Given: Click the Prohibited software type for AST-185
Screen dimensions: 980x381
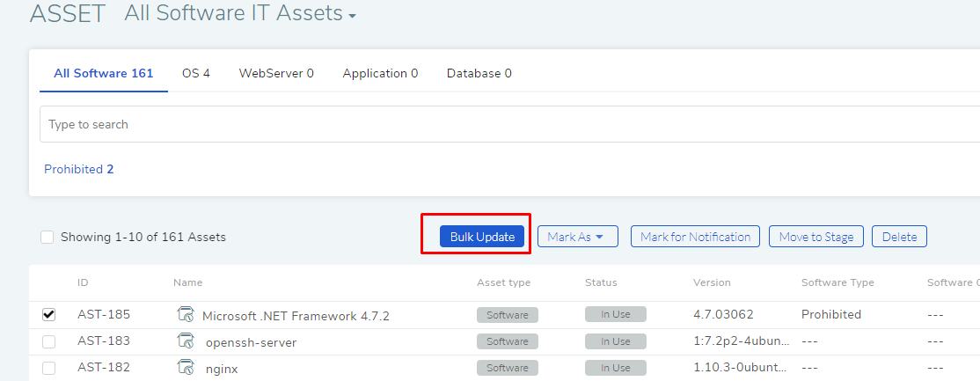Looking at the screenshot, I should (831, 314).
